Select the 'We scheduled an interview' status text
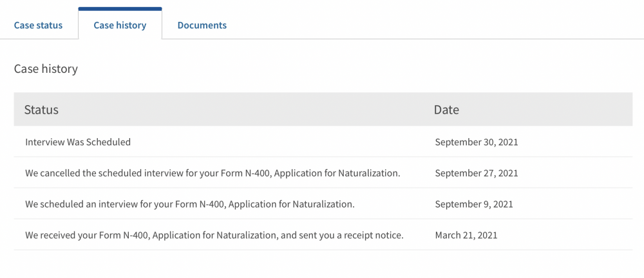 point(190,204)
